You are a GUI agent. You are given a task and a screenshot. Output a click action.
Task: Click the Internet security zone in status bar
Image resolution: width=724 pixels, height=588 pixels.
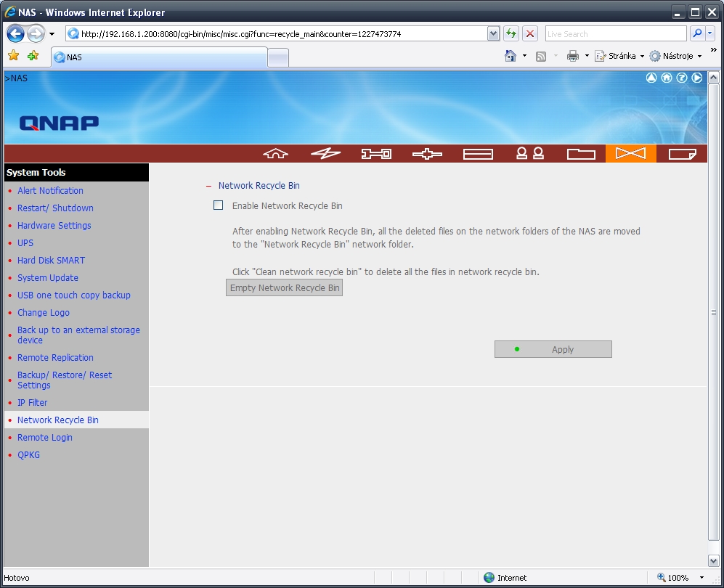tap(505, 577)
